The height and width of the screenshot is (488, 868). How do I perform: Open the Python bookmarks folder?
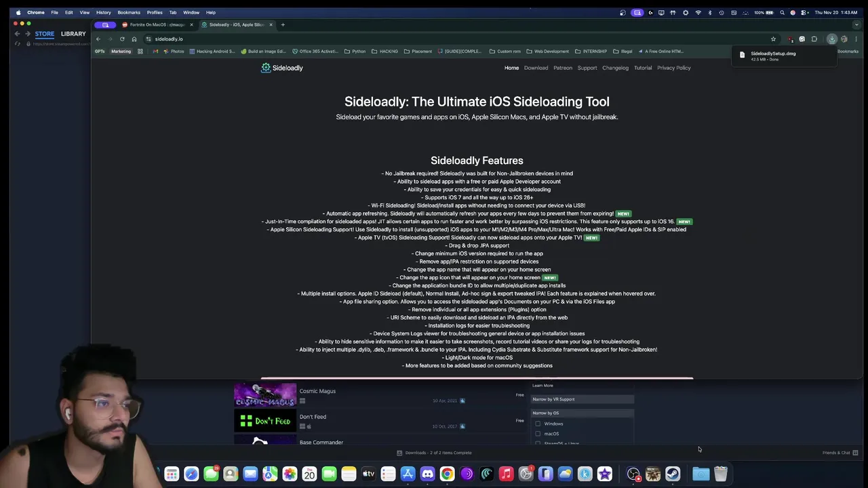[355, 52]
